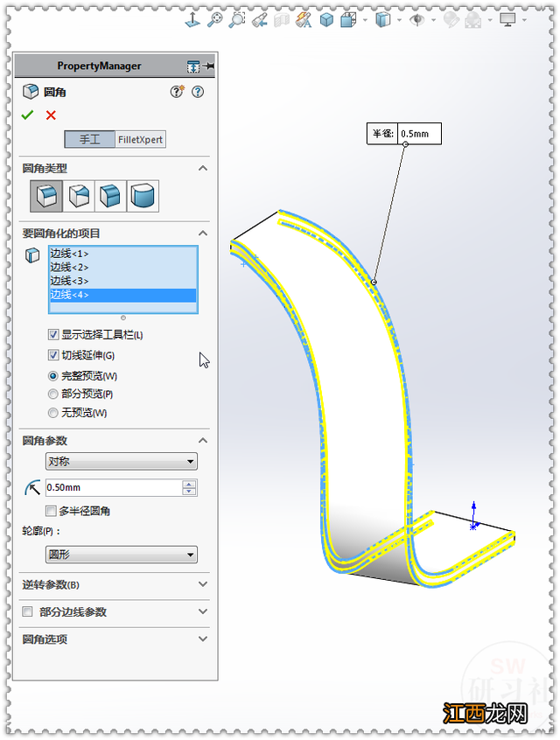Click the Zoom to Area icon

(x=237, y=20)
